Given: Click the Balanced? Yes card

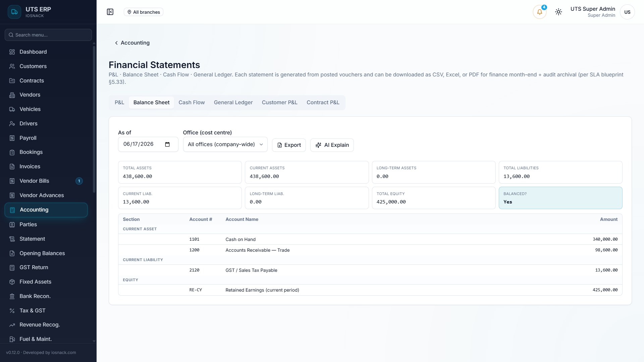Looking at the screenshot, I should (560, 198).
